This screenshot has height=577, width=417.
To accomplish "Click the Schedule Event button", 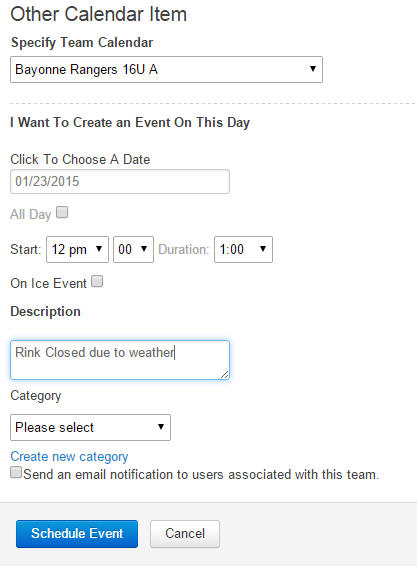I will coord(77,534).
